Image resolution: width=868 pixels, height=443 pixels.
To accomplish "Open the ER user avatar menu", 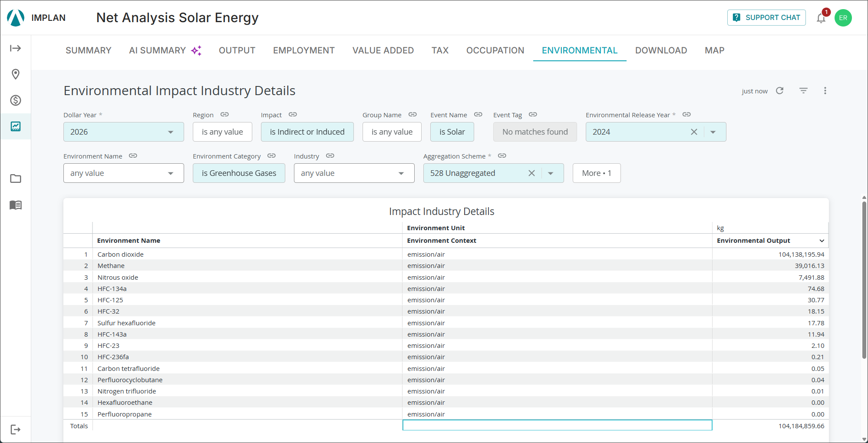I will tap(843, 18).
